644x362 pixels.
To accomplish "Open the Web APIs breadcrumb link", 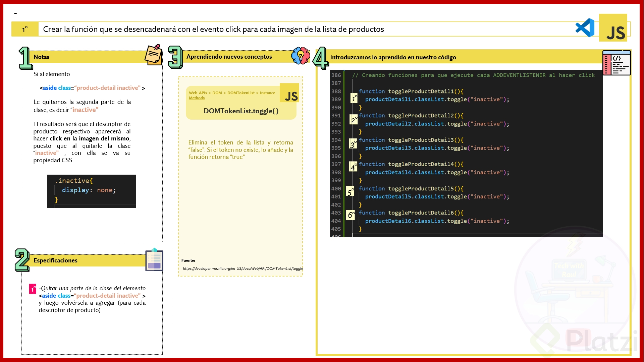I will [198, 93].
